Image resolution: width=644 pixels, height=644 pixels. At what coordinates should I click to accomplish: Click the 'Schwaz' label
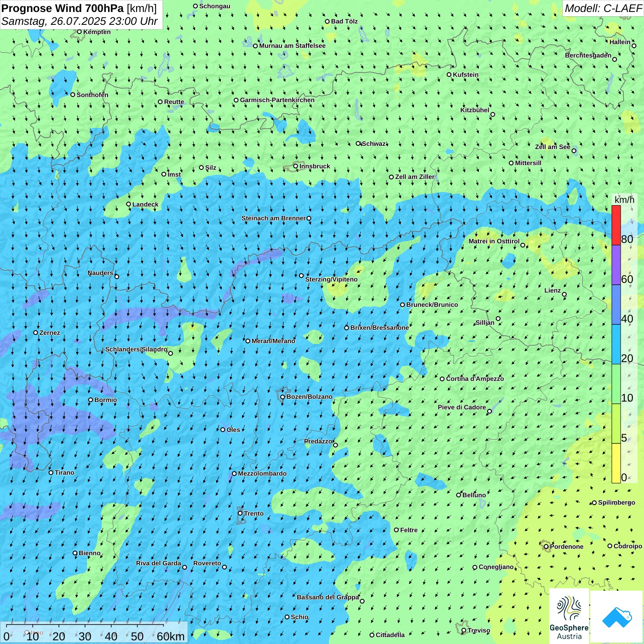click(x=374, y=144)
